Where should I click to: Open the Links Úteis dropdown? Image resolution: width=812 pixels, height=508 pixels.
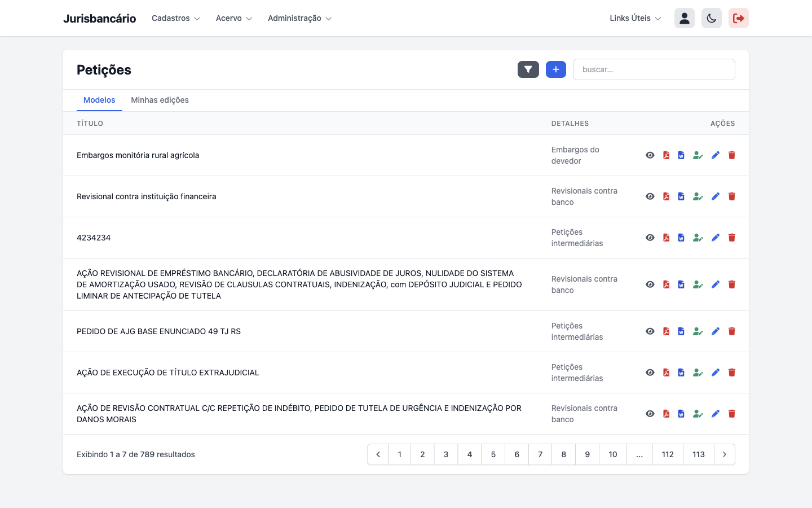(x=636, y=18)
